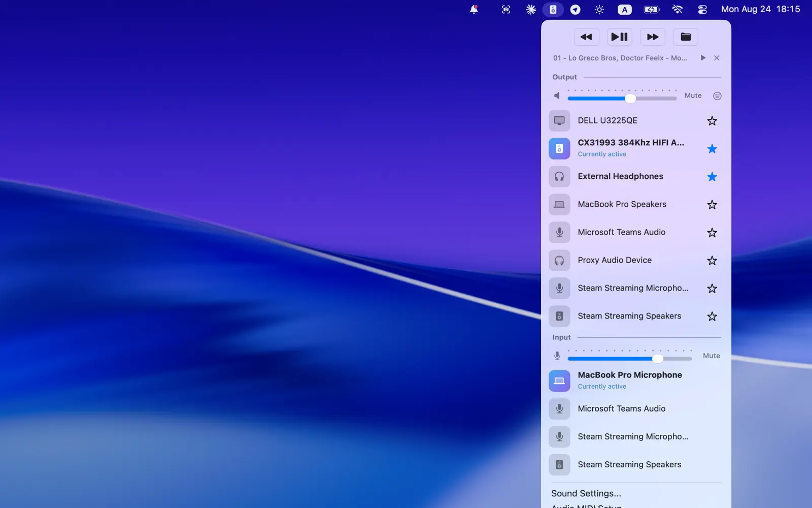Open the brightness sun menu bar icon
The height and width of the screenshot is (508, 812).
pos(599,9)
